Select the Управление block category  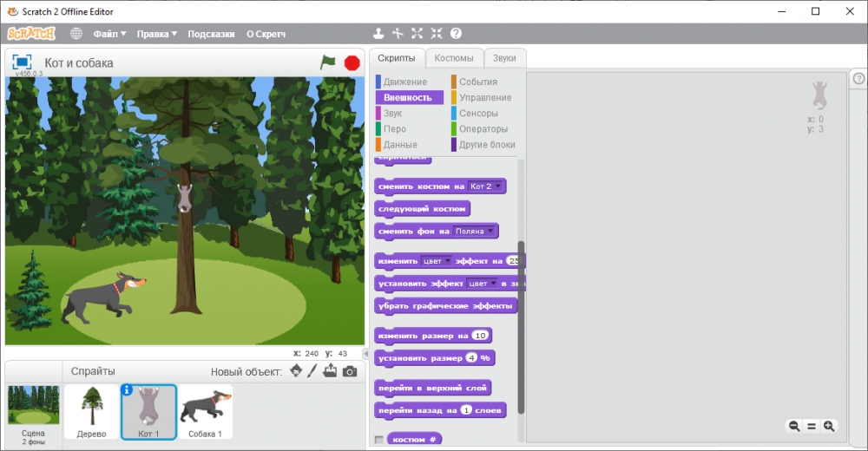[x=483, y=97]
